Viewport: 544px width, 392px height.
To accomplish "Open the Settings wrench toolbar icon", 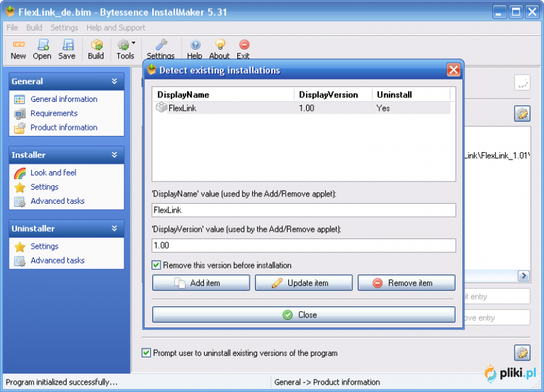I will pos(161,45).
